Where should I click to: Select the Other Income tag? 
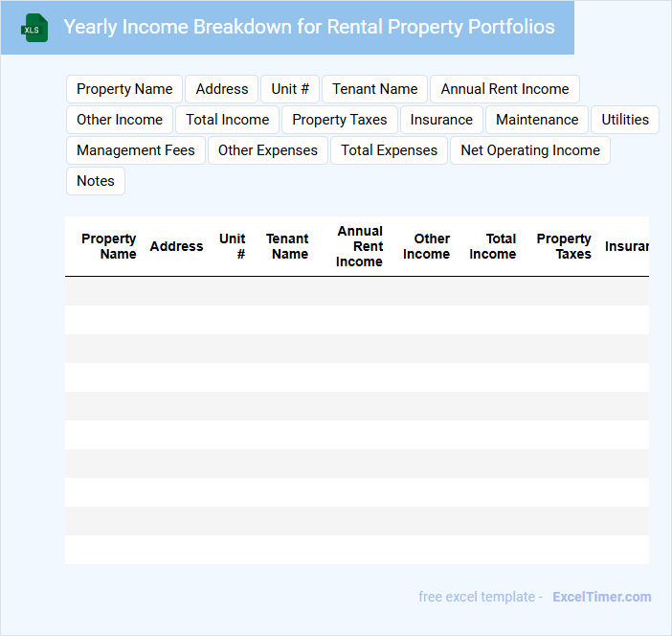click(x=120, y=120)
